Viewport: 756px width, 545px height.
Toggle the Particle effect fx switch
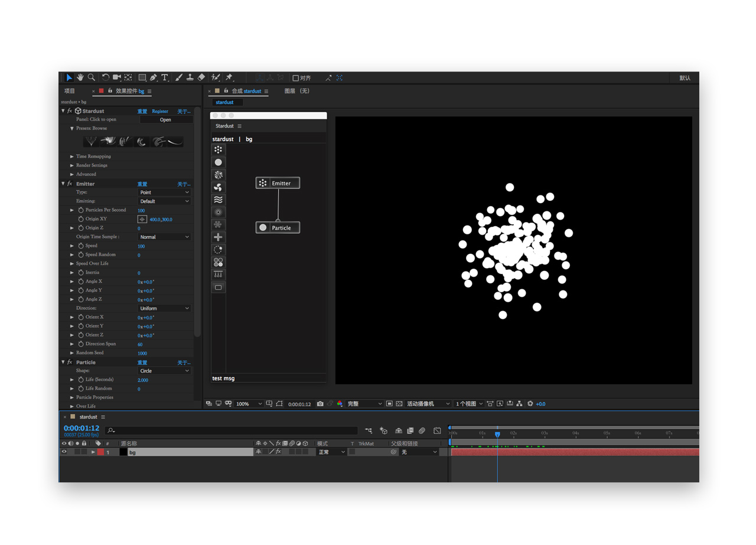(x=70, y=362)
